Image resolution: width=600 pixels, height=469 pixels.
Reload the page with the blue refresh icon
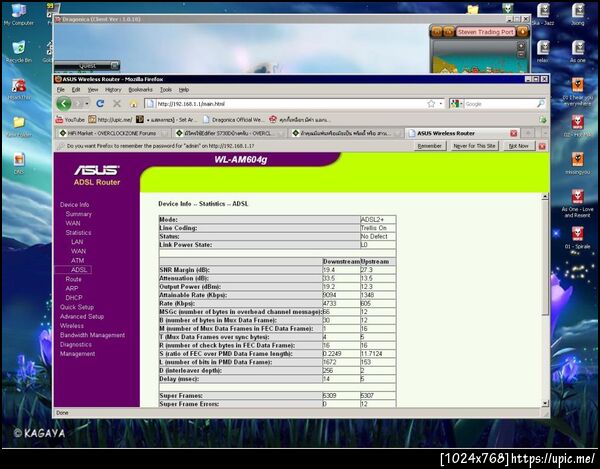click(x=100, y=104)
